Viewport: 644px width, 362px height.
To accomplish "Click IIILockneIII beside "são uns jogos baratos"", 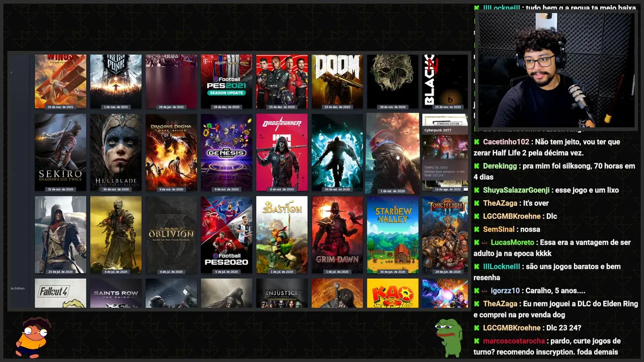I will (502, 266).
